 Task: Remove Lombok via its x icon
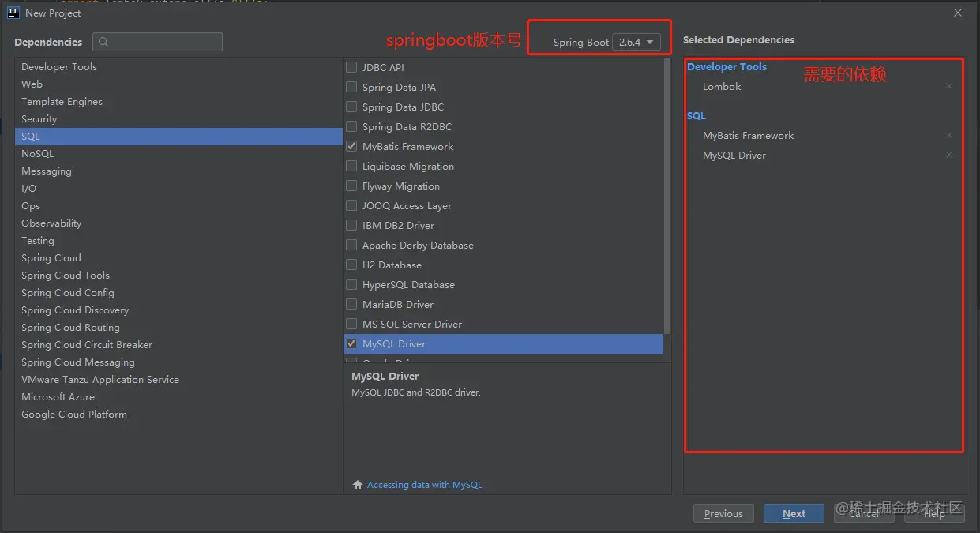coord(949,86)
